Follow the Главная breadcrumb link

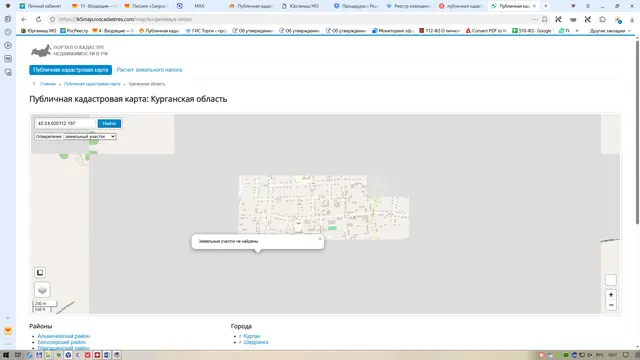(48, 84)
